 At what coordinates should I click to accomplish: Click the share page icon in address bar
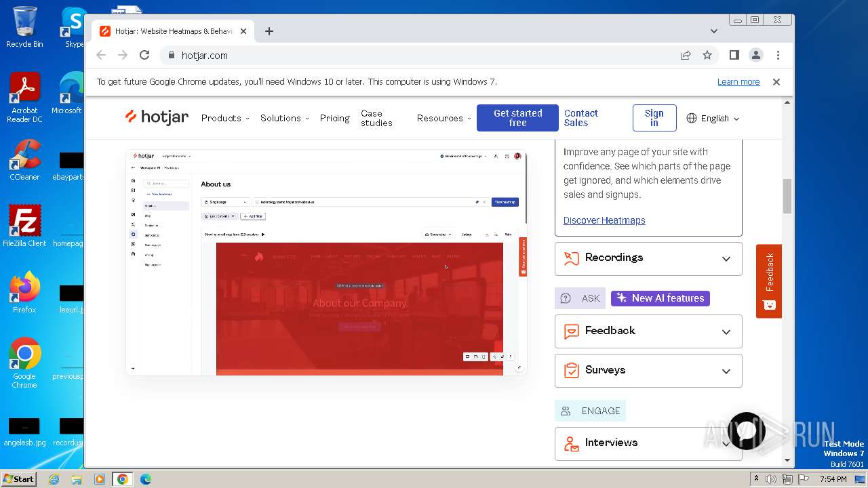click(686, 55)
